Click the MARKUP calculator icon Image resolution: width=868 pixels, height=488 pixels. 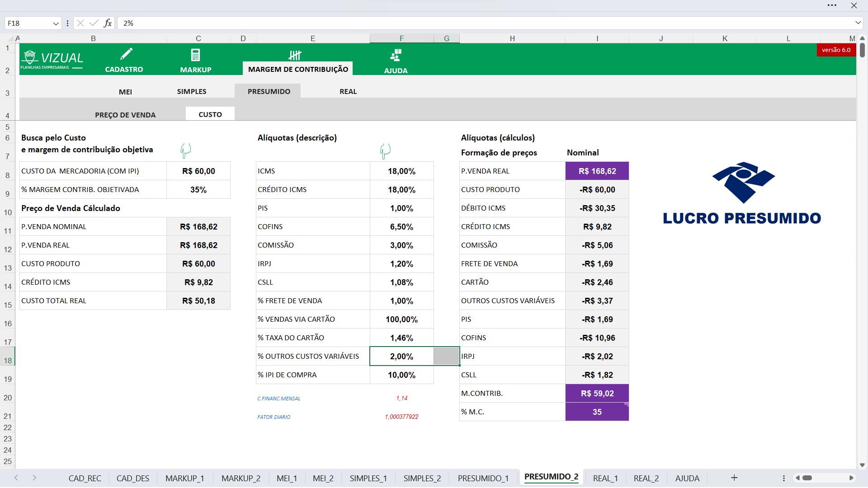195,55
